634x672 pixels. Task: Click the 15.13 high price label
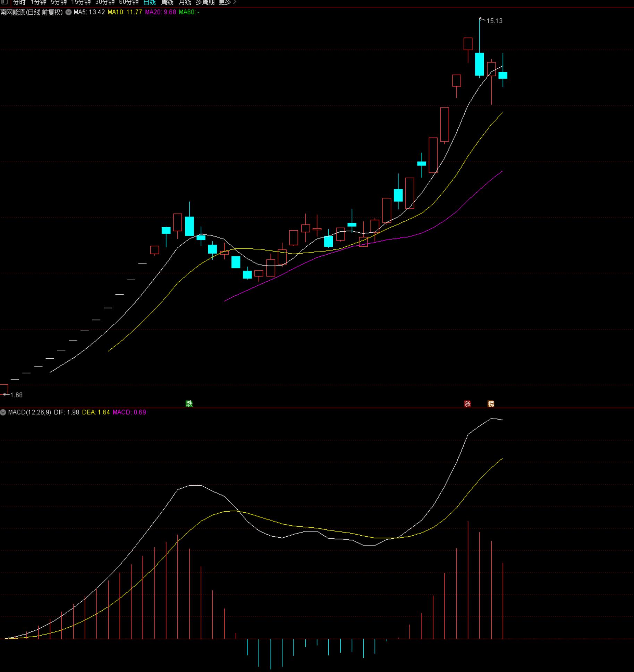pyautogui.click(x=494, y=21)
